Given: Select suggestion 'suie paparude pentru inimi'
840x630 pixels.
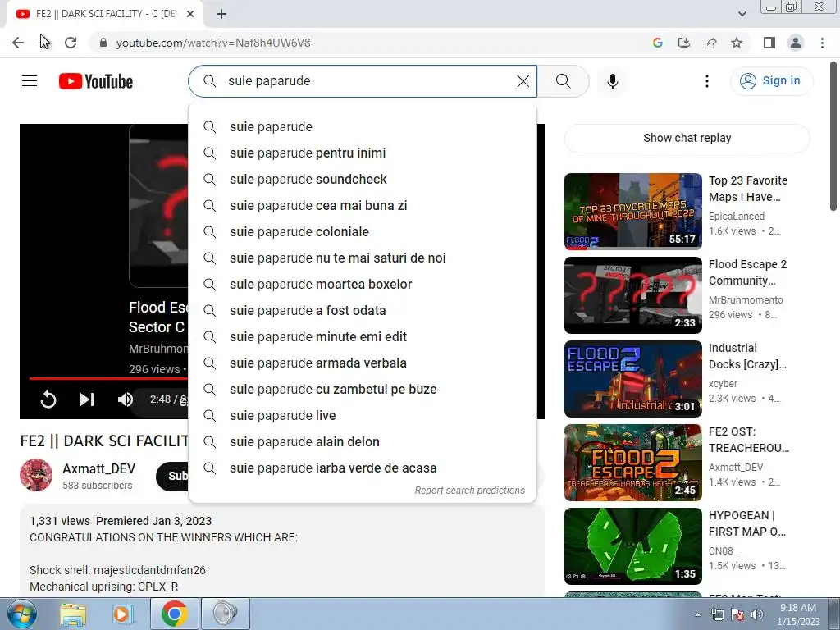Looking at the screenshot, I should pos(363,153).
